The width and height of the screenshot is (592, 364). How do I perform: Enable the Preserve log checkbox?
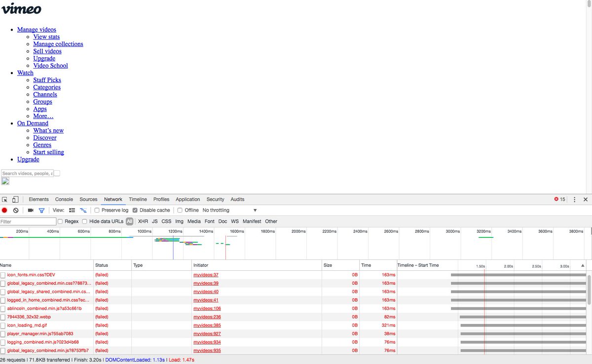tap(97, 210)
